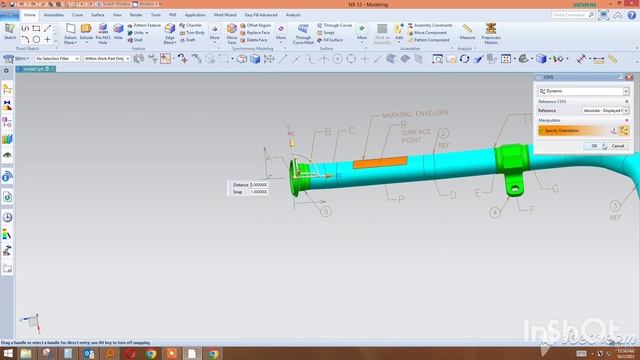Click the Hole feature icon
Screen dimensions: 640x360
tap(118, 32)
